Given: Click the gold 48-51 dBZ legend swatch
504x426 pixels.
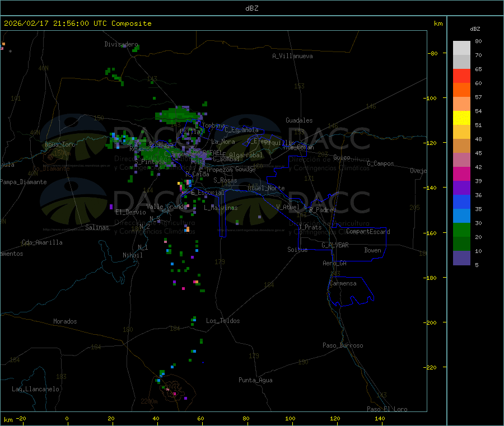Looking at the screenshot, I should click(461, 132).
